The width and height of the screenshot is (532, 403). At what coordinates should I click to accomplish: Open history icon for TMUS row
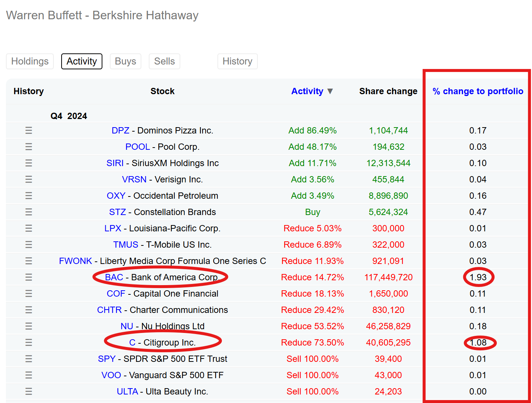[29, 245]
